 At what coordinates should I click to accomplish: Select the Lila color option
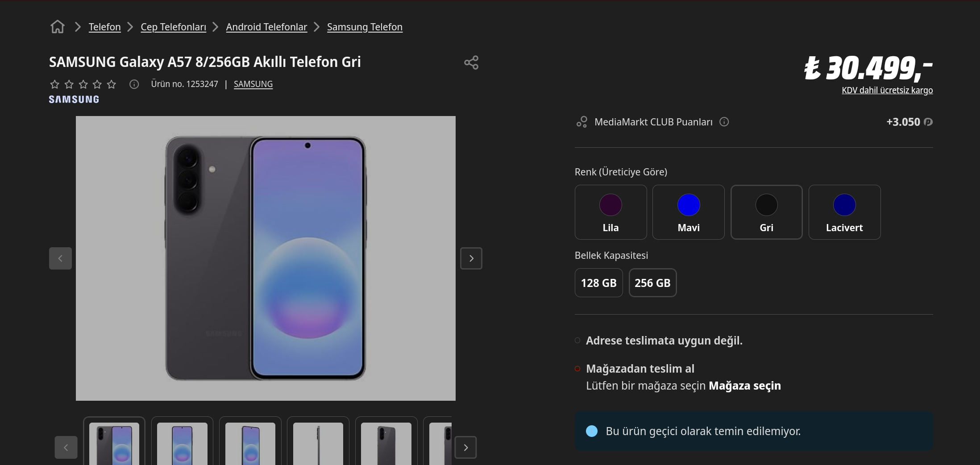click(x=611, y=212)
